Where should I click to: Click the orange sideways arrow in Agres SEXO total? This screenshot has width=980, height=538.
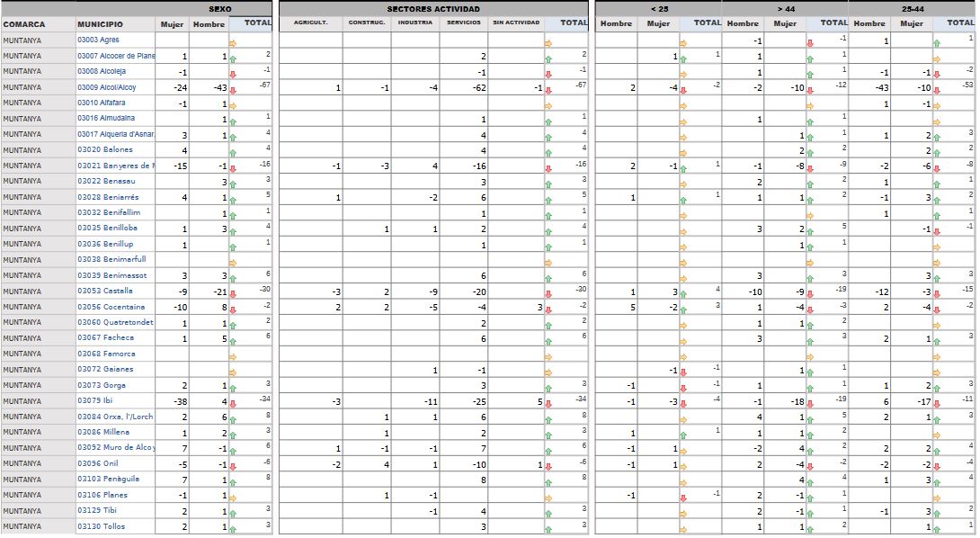(x=234, y=43)
